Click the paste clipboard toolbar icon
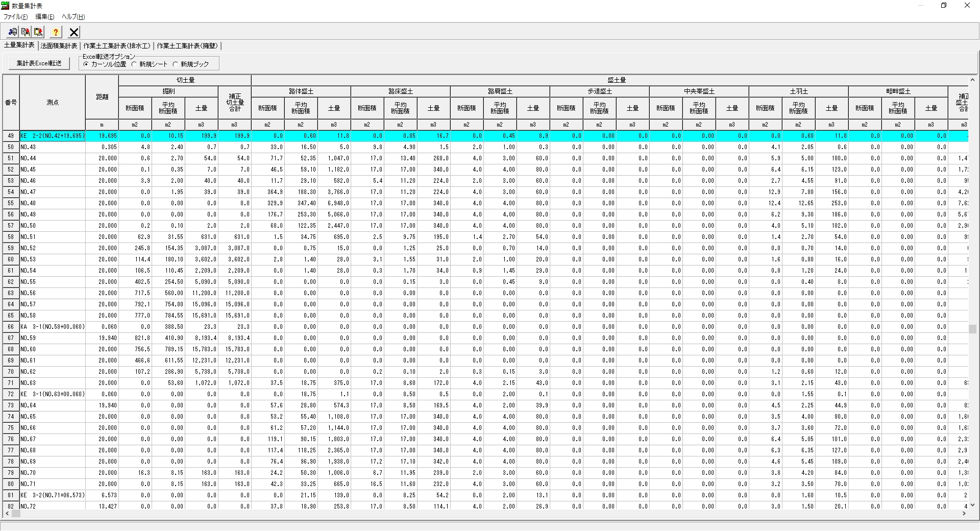Image resolution: width=980 pixels, height=531 pixels. coord(38,32)
